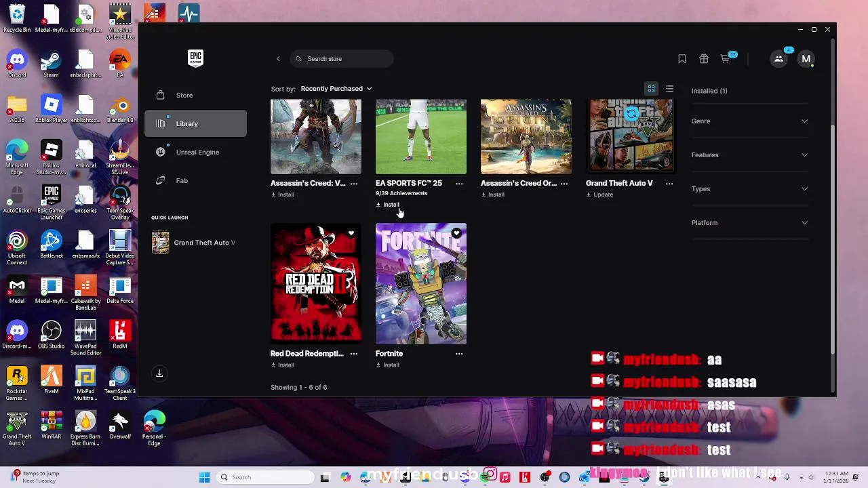Open the M profile avatar menu

[x=806, y=59]
